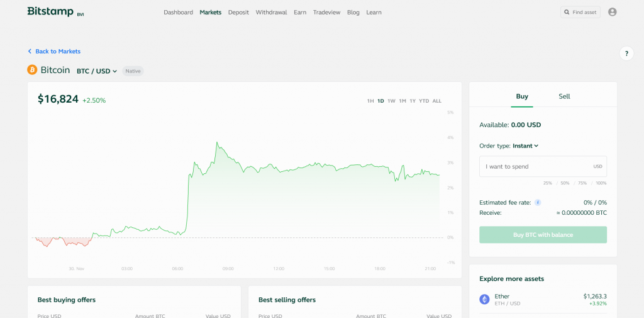Click the back arrow beside Back to Markets
This screenshot has width=644, height=318.
(30, 52)
